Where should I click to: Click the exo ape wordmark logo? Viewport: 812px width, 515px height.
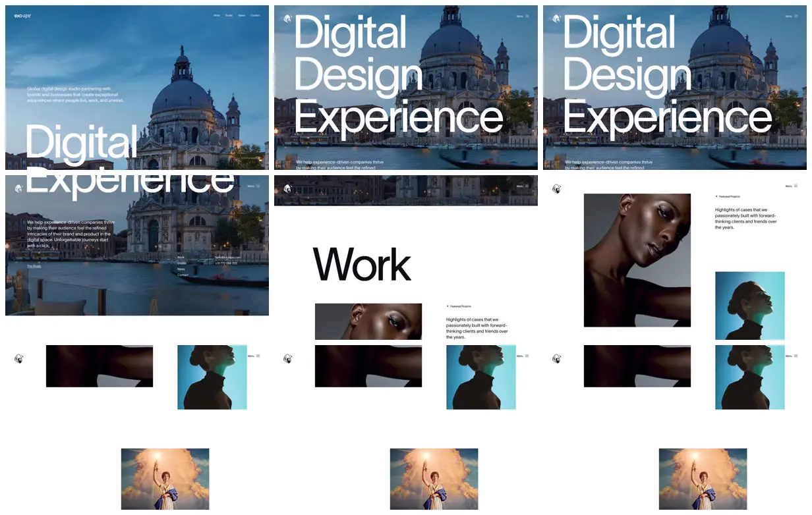[x=23, y=15]
